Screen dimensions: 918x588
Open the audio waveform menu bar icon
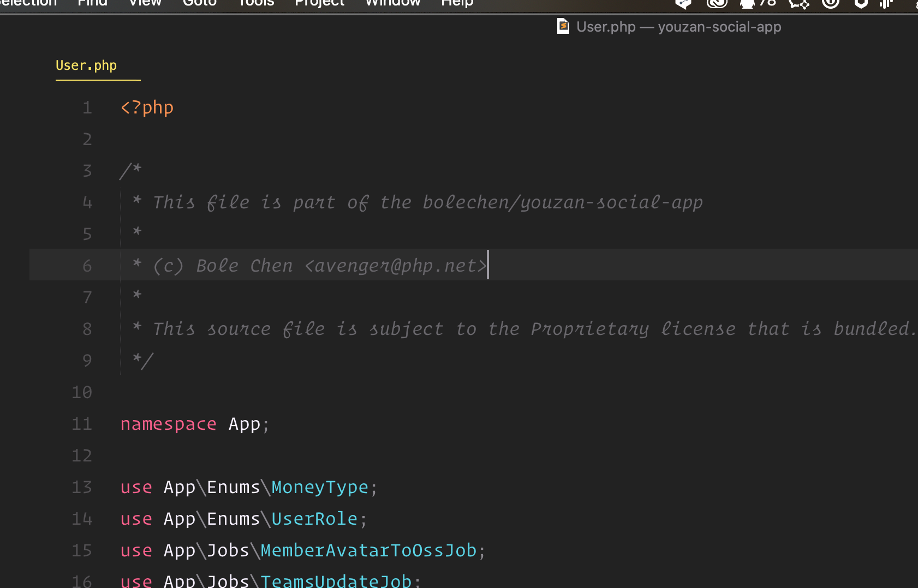pos(886,3)
